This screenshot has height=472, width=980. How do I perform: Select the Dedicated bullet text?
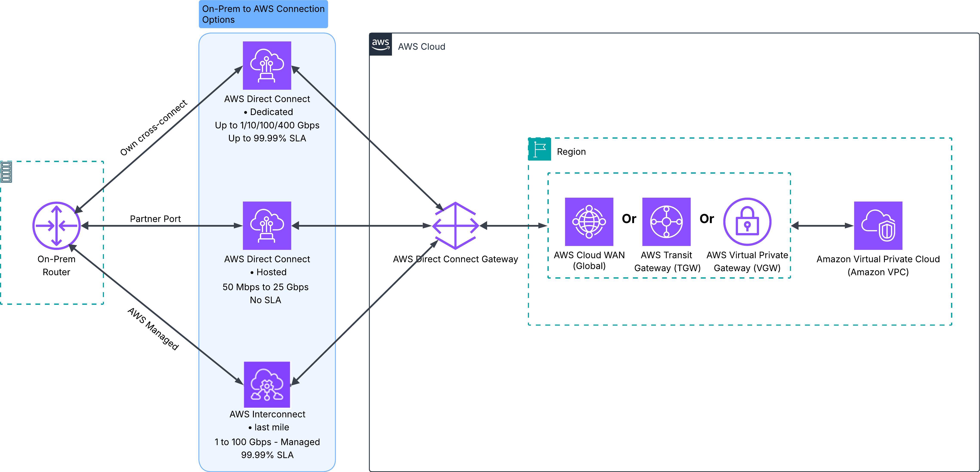(x=268, y=112)
